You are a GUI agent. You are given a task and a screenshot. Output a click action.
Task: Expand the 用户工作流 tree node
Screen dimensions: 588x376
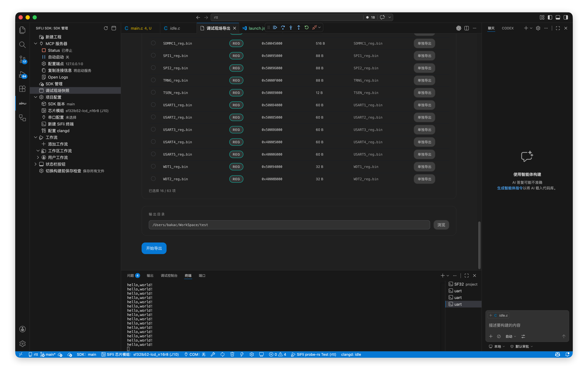click(38, 157)
